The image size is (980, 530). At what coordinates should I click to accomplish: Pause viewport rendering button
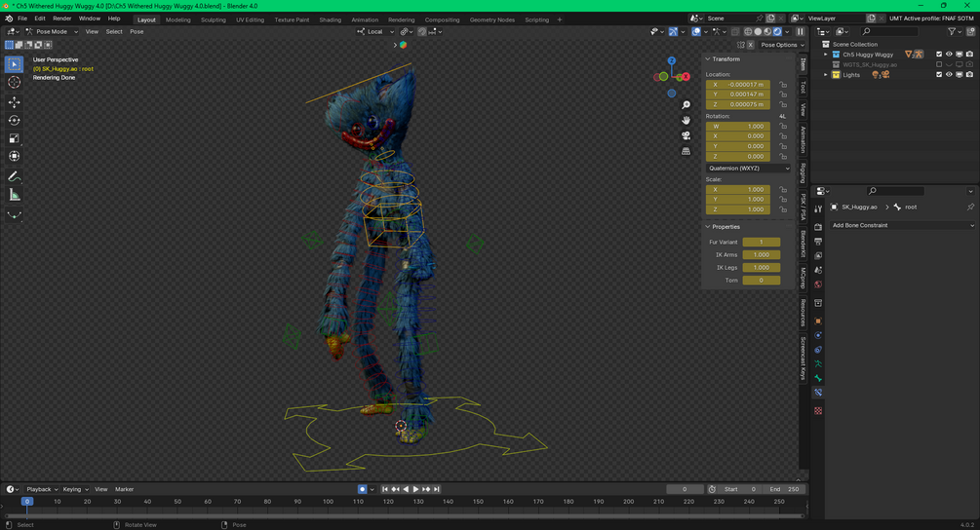(800, 32)
